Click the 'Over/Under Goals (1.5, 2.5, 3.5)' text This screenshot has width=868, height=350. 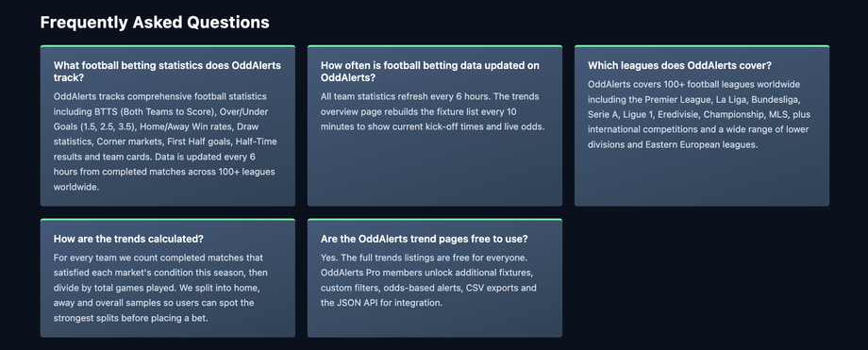(160, 119)
